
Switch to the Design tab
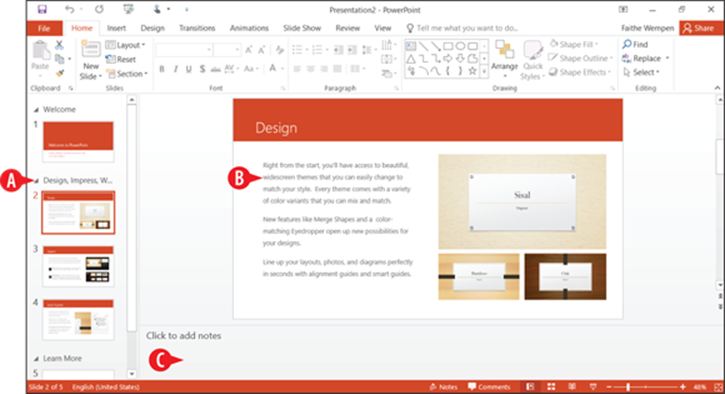point(153,28)
